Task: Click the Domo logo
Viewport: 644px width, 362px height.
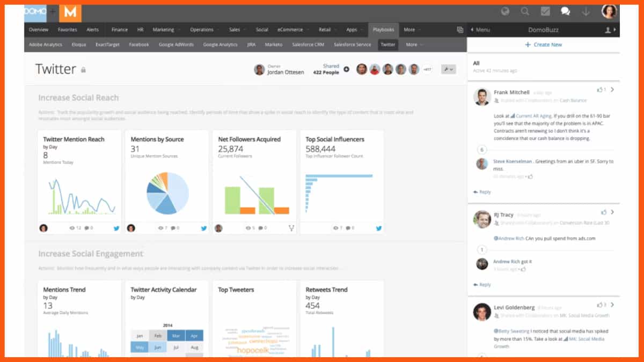Action: click(35, 12)
